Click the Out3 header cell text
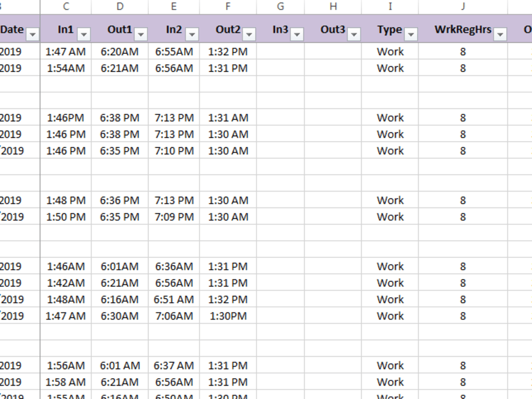The image size is (532, 399). point(333,29)
